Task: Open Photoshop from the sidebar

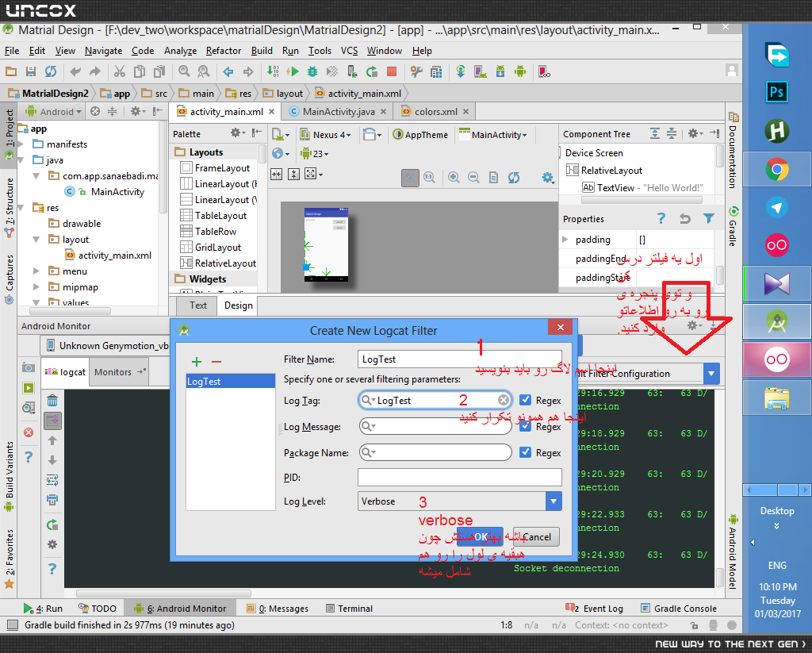Action: point(777,92)
